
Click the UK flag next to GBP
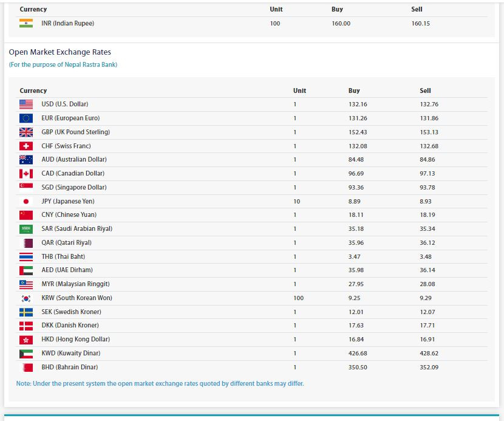(26, 132)
